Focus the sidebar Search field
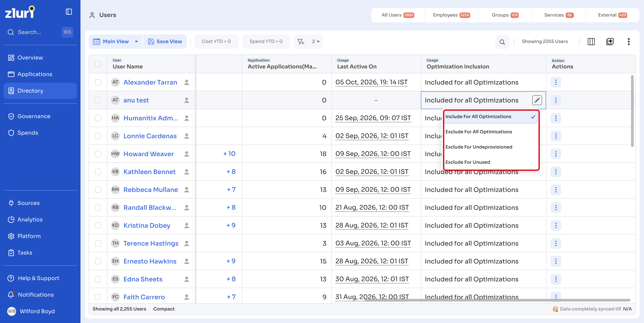 click(x=40, y=32)
